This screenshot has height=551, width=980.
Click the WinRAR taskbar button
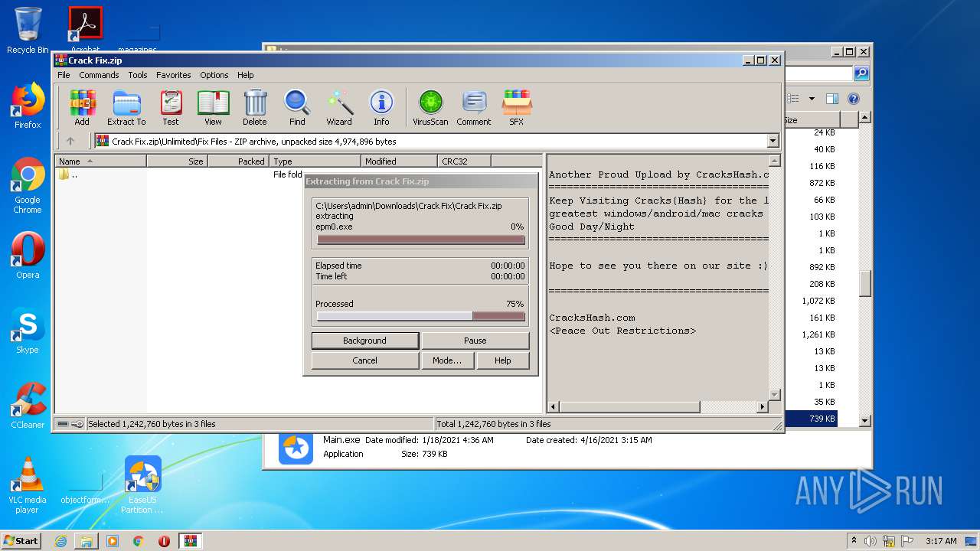[x=190, y=541]
